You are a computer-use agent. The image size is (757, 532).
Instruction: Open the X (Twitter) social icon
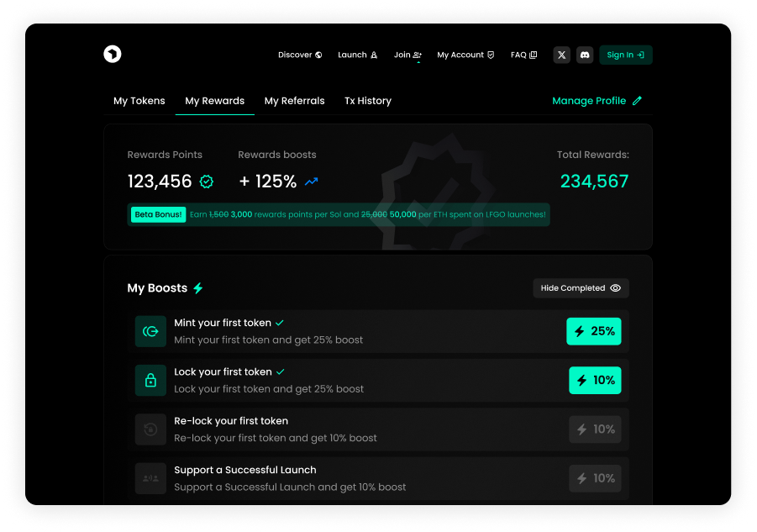click(560, 54)
